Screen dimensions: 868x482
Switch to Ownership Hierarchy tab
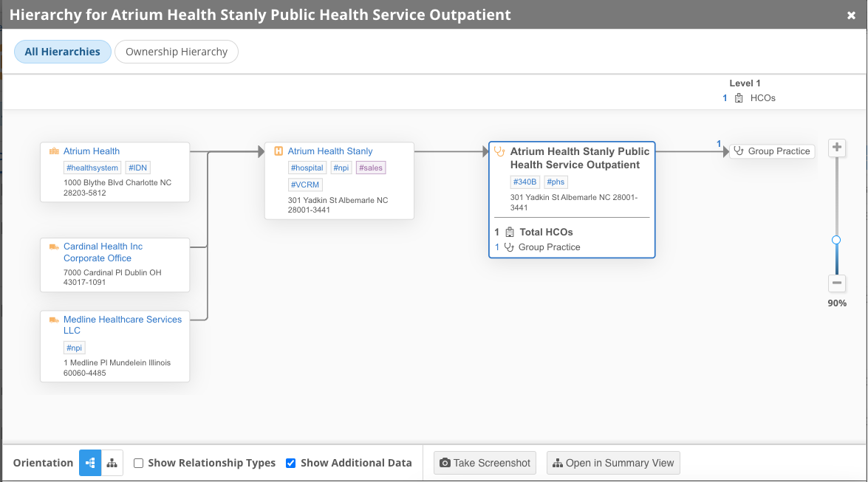[x=177, y=52]
